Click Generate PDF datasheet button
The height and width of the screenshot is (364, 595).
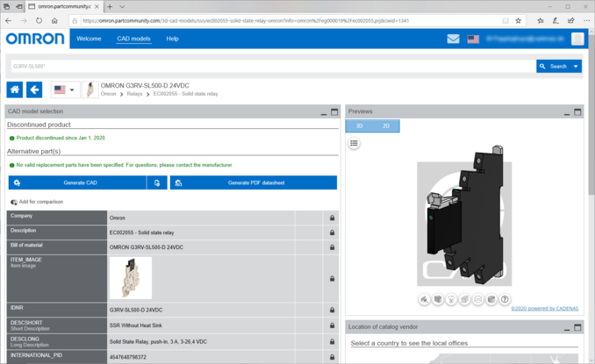coord(254,182)
